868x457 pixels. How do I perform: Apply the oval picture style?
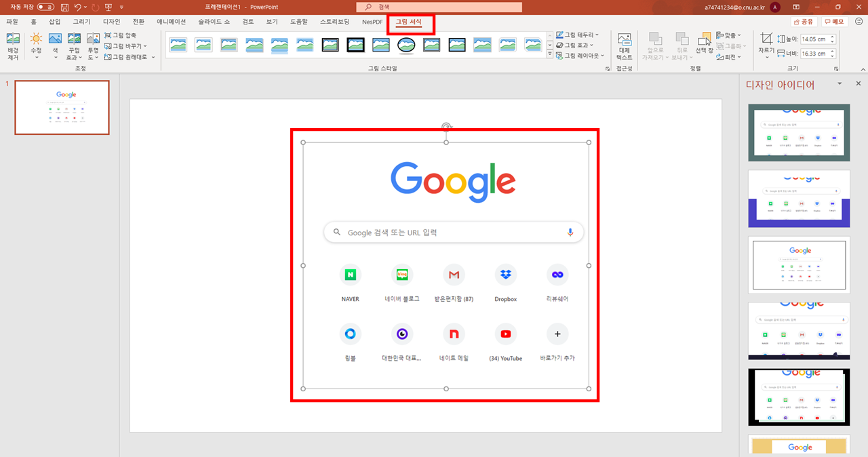click(406, 45)
